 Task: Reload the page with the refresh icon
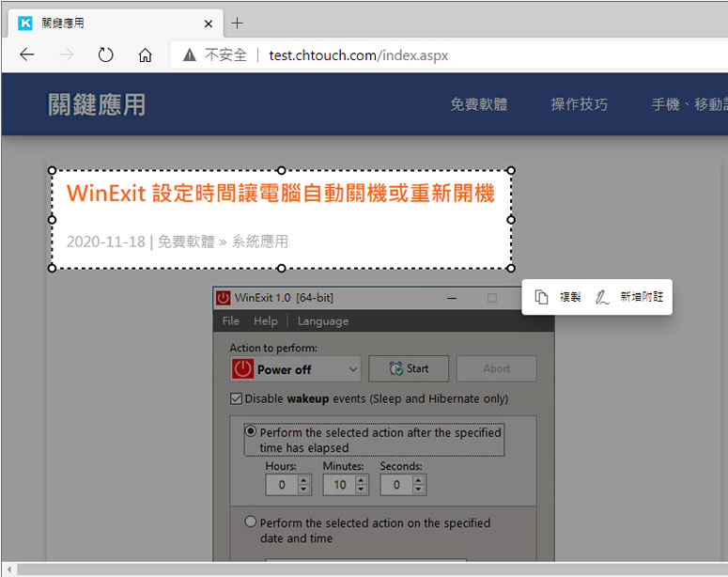105,55
